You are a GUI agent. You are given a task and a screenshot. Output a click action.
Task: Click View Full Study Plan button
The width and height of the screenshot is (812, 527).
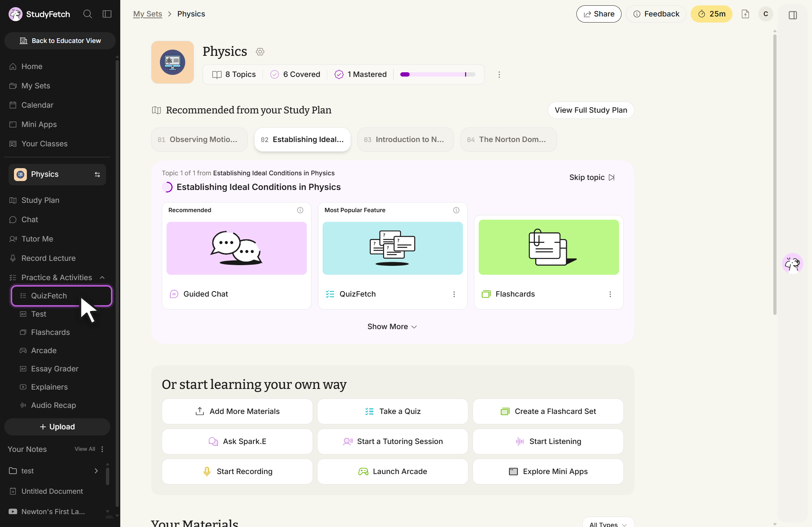tap(591, 110)
